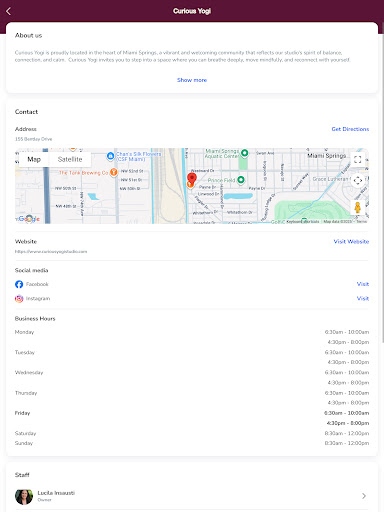Image resolution: width=384 pixels, height=512 pixels.
Task: Open map camera controls icon
Action: click(x=358, y=180)
